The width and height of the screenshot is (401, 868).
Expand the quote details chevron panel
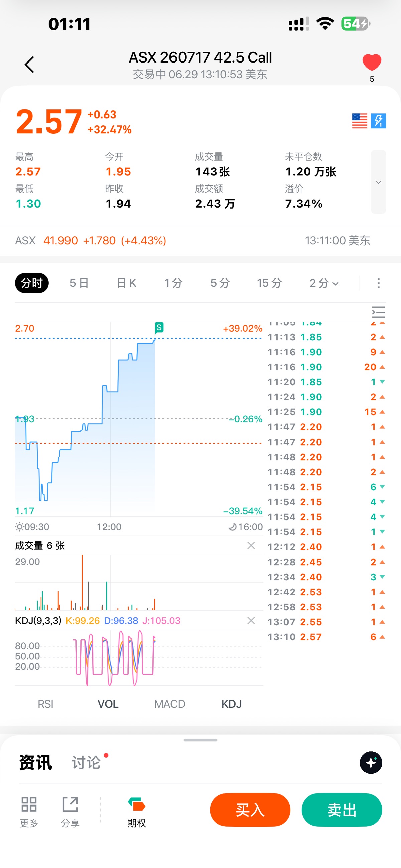[378, 182]
